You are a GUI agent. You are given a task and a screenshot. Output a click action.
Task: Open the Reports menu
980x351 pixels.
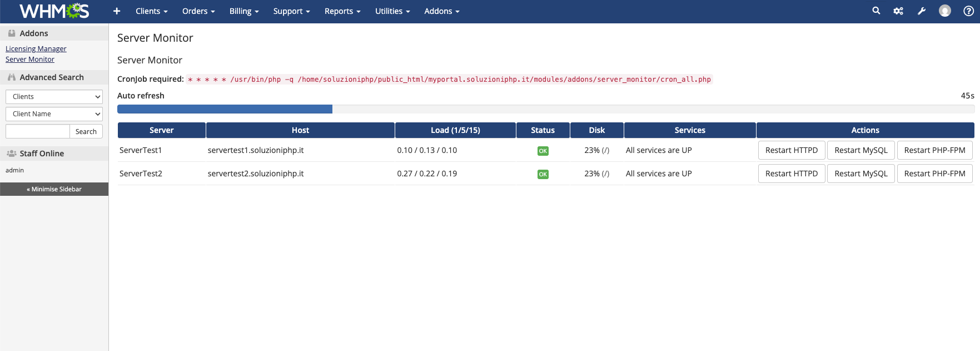click(x=342, y=11)
